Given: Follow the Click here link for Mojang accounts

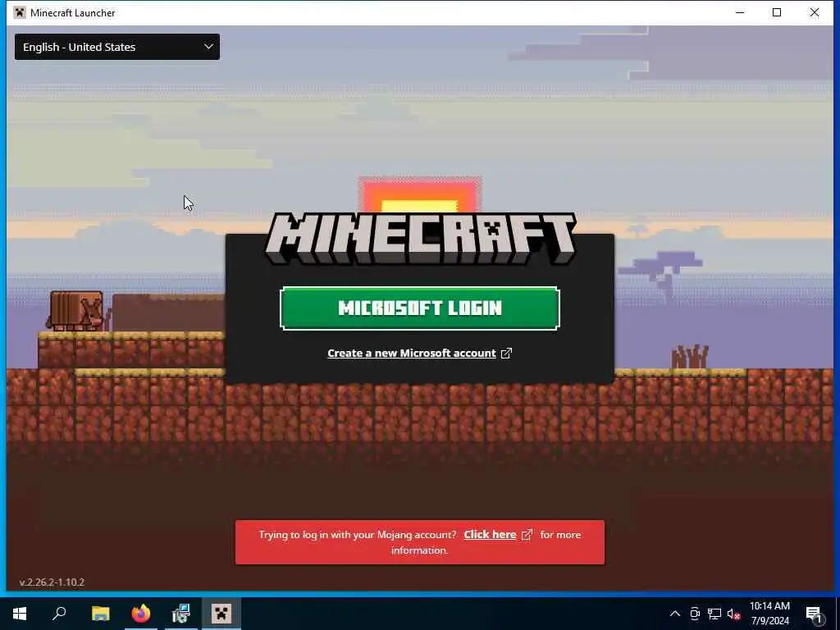Looking at the screenshot, I should point(490,535).
